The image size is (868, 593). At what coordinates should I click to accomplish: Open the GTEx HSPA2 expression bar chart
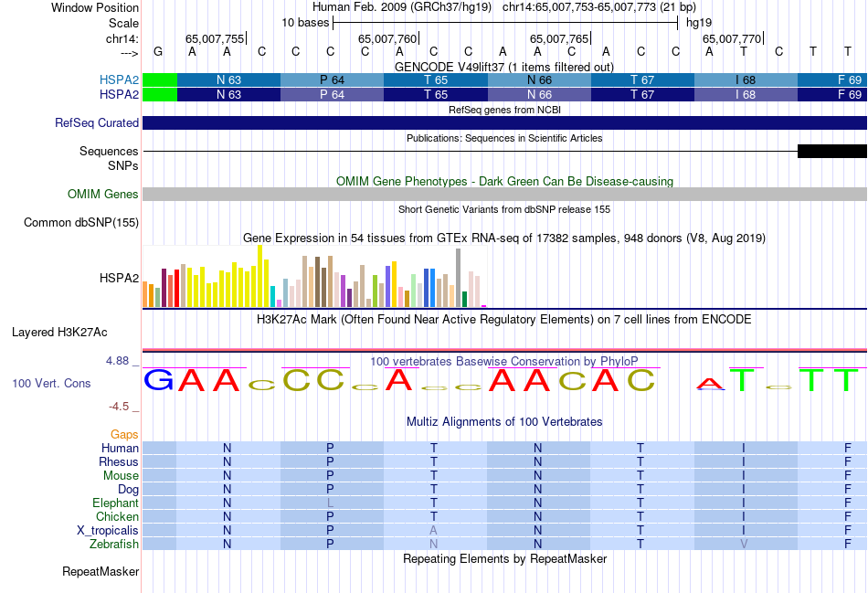[x=314, y=276]
